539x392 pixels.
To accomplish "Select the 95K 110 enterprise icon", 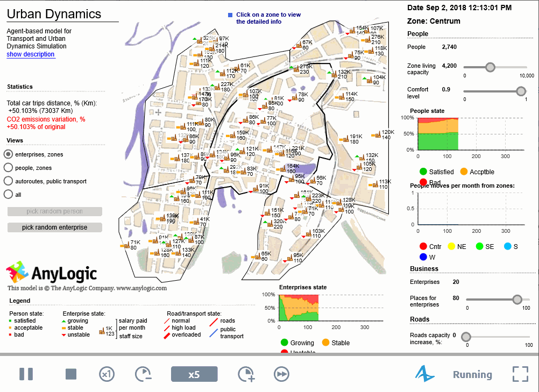I will [x=290, y=258].
